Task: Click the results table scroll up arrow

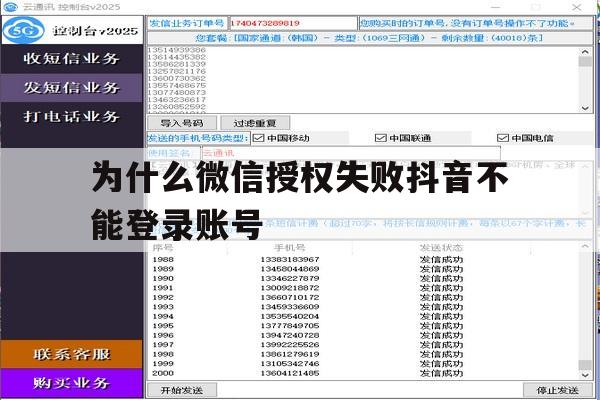Action: tap(585, 247)
